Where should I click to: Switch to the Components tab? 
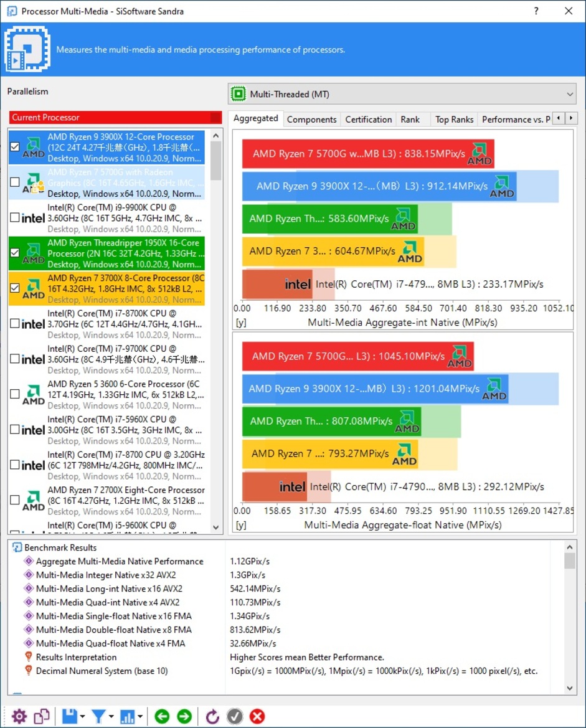pos(311,120)
